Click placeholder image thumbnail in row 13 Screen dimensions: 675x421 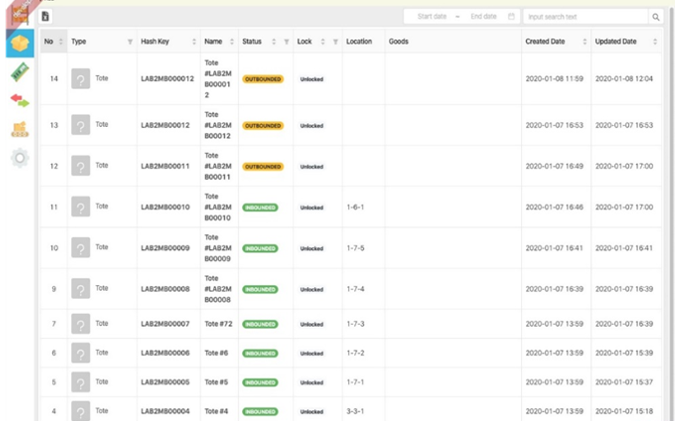click(x=81, y=125)
